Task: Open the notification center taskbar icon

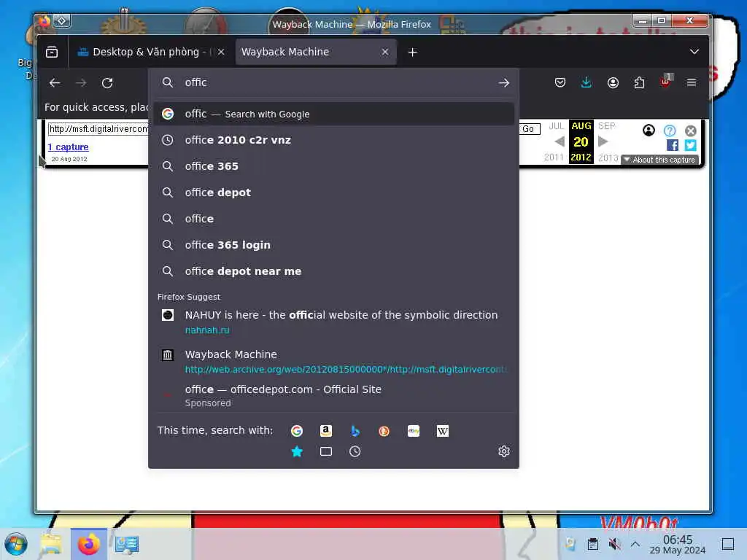Action: pyautogui.click(x=728, y=544)
